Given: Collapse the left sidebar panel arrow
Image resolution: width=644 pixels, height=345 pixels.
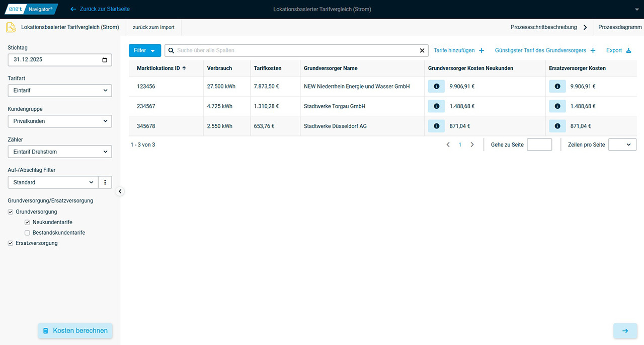Looking at the screenshot, I should (x=120, y=191).
